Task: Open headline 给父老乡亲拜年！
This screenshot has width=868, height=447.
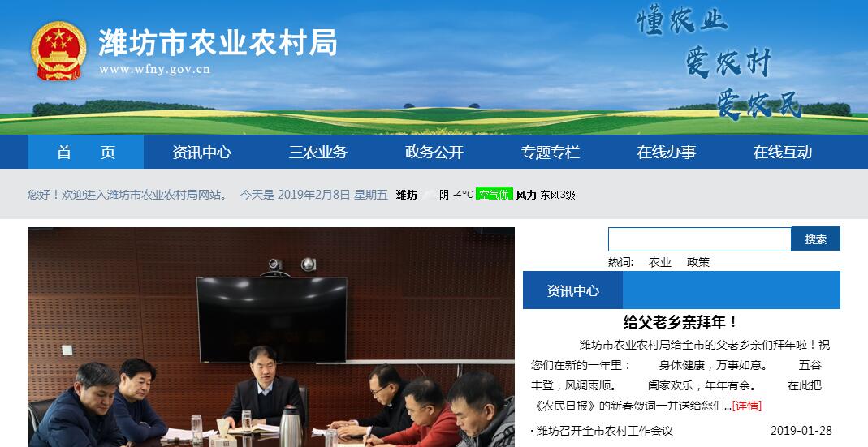Action: [x=680, y=322]
